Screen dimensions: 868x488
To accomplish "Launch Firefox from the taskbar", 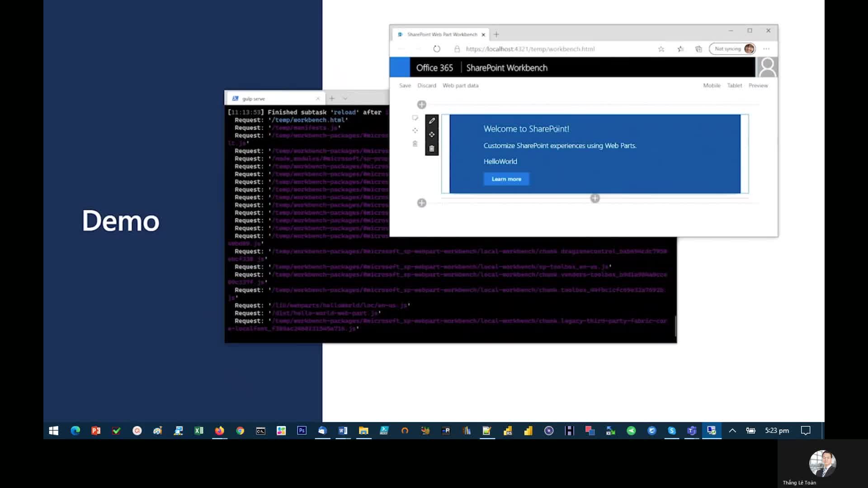I will [x=219, y=431].
